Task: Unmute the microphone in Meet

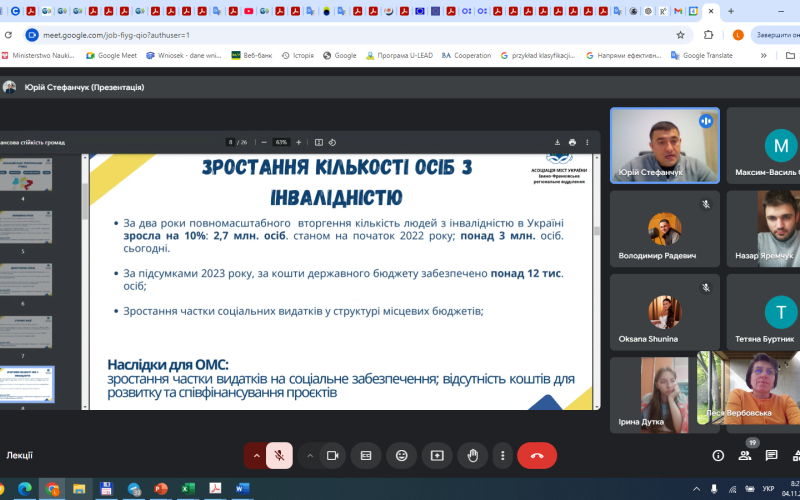Action: (x=279, y=456)
